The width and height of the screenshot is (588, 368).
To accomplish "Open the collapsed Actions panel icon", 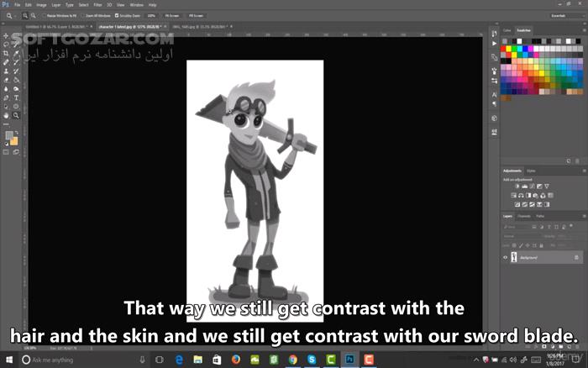I will (x=494, y=44).
